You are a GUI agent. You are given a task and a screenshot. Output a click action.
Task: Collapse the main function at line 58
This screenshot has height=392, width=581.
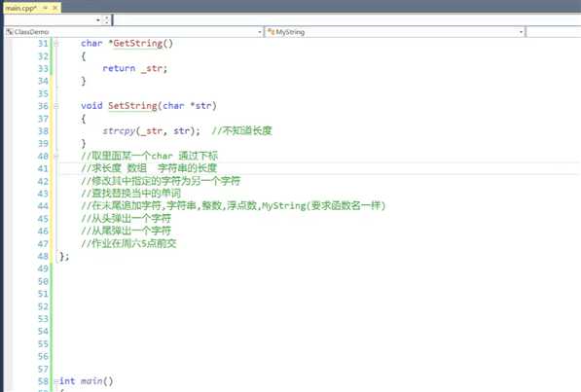55,381
